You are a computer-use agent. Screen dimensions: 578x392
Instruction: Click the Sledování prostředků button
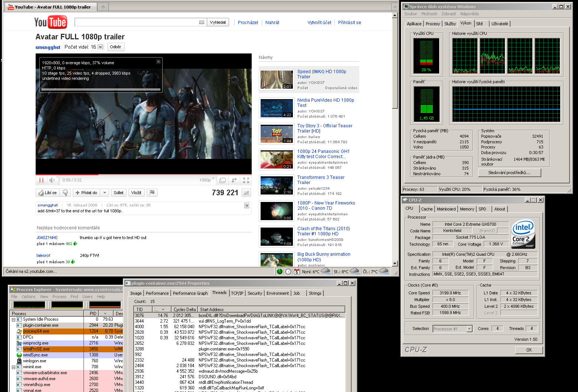coord(509,173)
